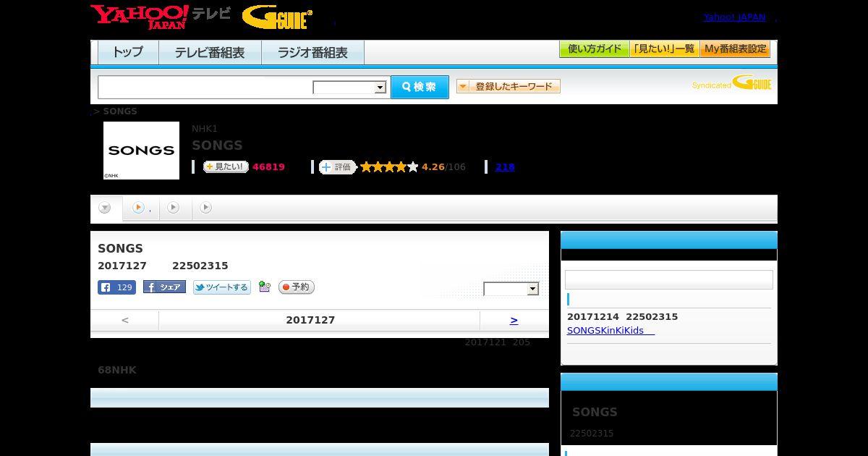Click the SONGS program thumbnail
The image size is (868, 456).
coord(141,151)
